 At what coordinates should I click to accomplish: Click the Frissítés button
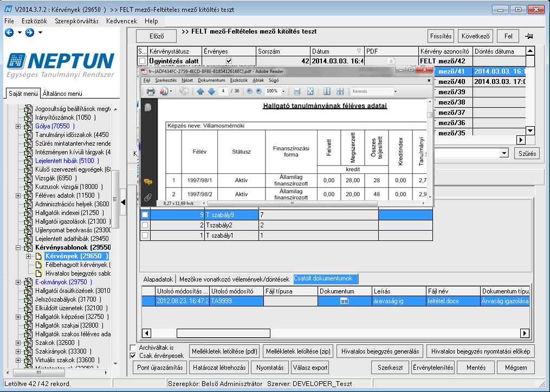[441, 36]
